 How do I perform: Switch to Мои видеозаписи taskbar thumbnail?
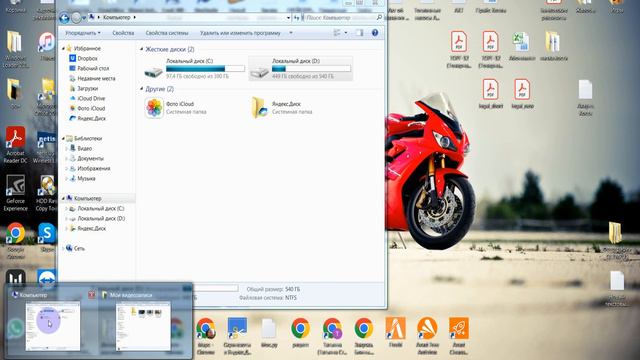point(143,325)
